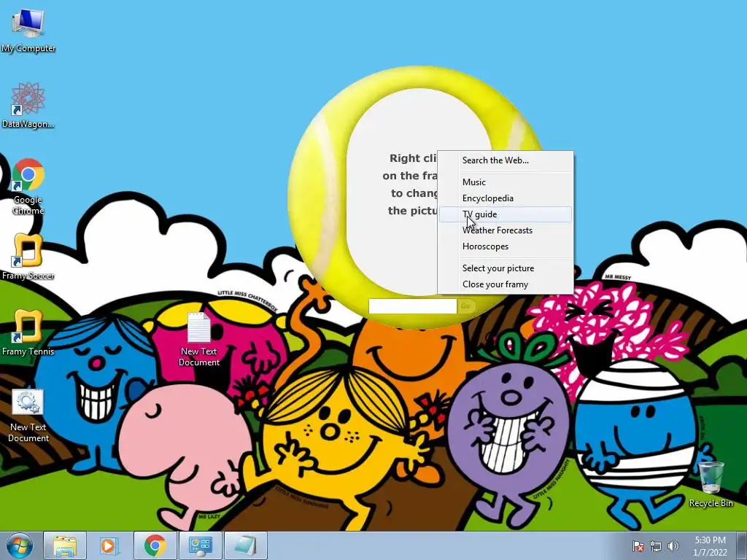Launch Google Chrome from the desktop

coord(28,186)
